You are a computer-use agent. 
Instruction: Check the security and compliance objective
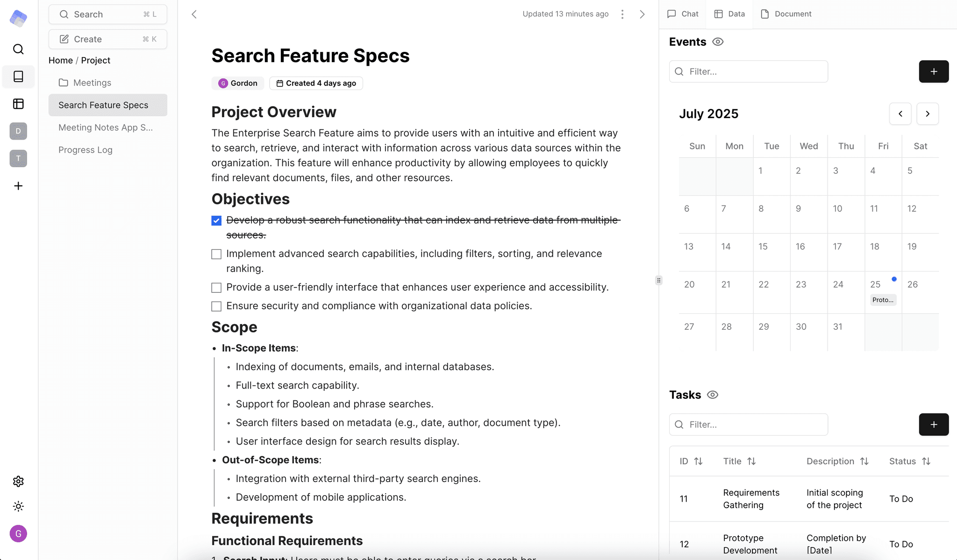216,306
